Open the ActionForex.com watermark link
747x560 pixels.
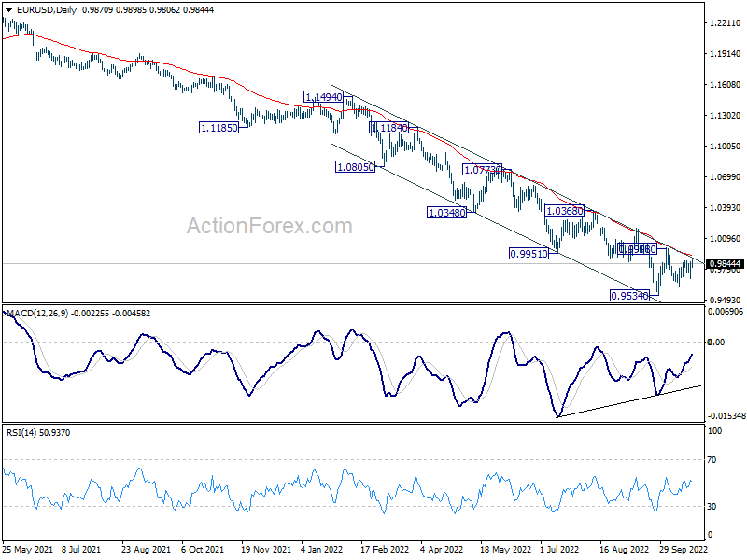coord(269,226)
